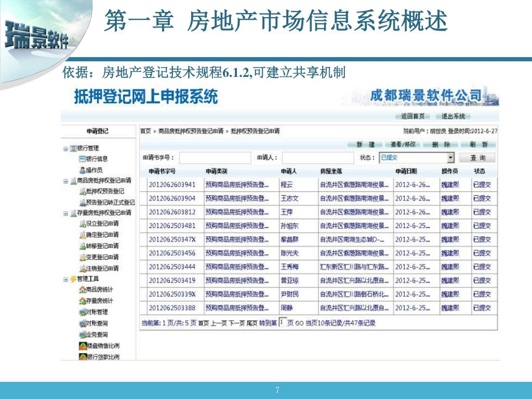Image resolution: width=532 pixels, height=399 pixels.
Task: Click the 设立登记申请 icon
Action: tap(82, 223)
